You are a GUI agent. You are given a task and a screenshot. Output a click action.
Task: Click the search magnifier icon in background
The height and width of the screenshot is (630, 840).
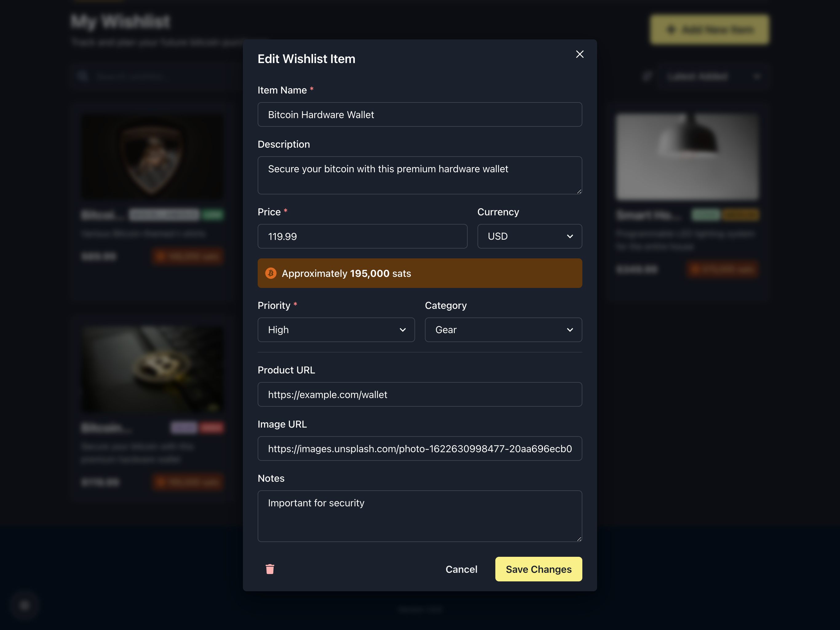tap(83, 77)
